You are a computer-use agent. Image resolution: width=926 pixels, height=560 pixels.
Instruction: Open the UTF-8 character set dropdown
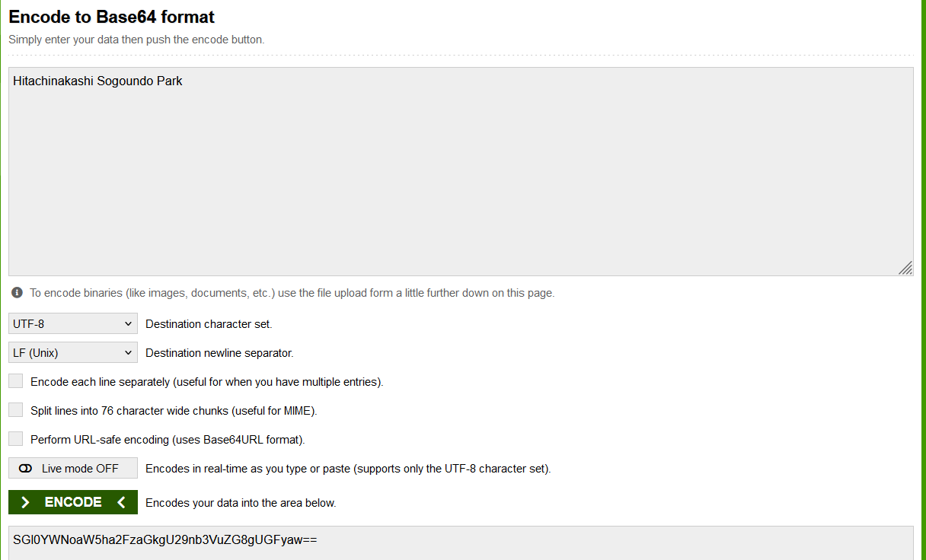73,324
